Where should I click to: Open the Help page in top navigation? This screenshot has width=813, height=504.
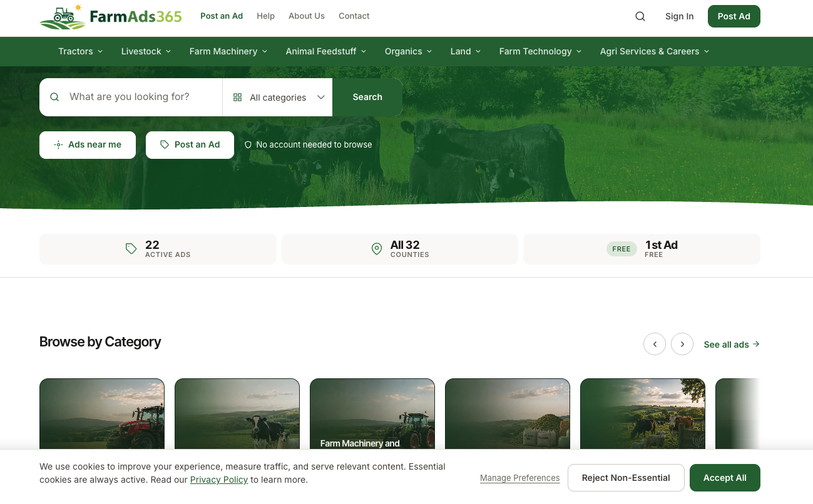click(265, 16)
